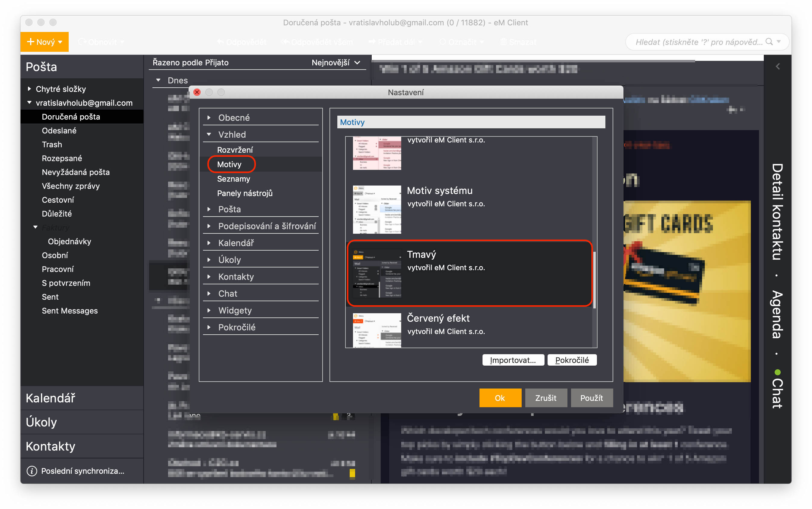
Task: Click the search magnifier icon
Action: click(x=769, y=42)
